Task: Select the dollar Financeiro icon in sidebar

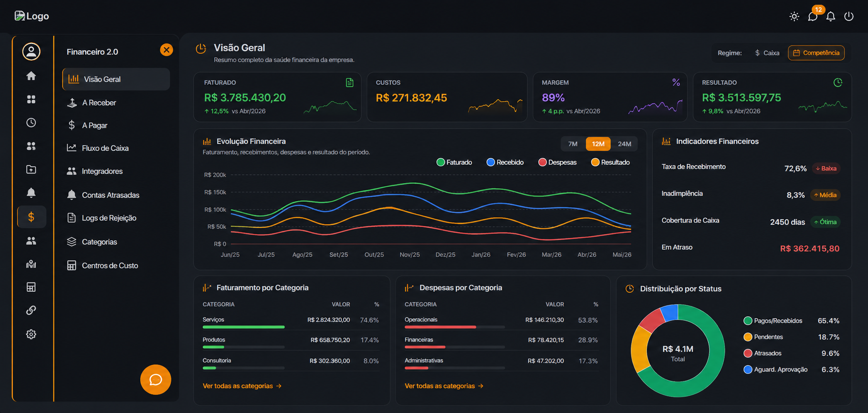Action: (31, 217)
